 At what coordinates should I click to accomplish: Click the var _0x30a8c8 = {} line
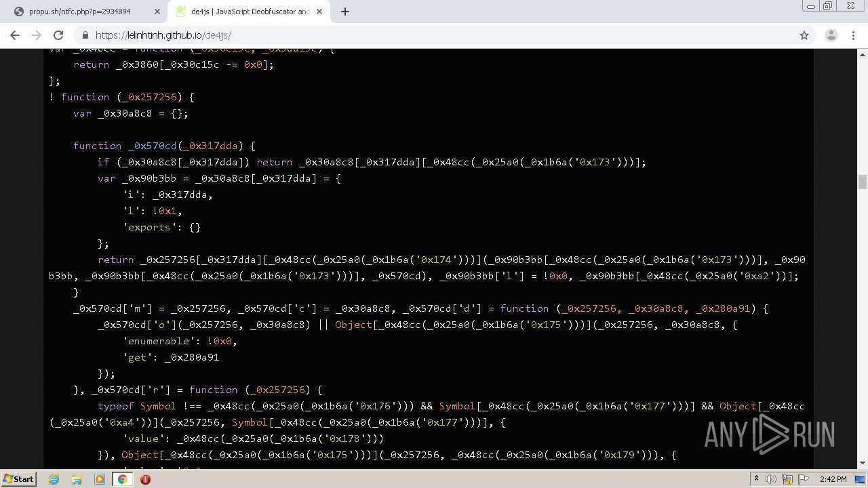click(131, 113)
